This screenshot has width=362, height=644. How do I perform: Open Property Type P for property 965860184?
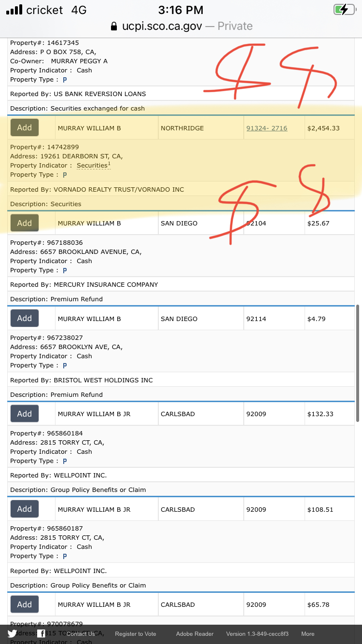(65, 461)
